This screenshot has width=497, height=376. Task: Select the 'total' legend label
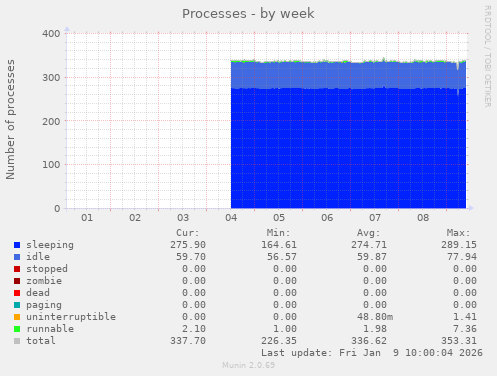pyautogui.click(x=41, y=341)
